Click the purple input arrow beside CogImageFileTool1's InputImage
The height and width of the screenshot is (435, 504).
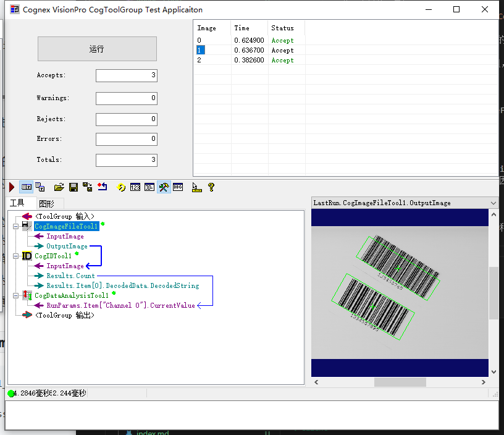(39, 236)
